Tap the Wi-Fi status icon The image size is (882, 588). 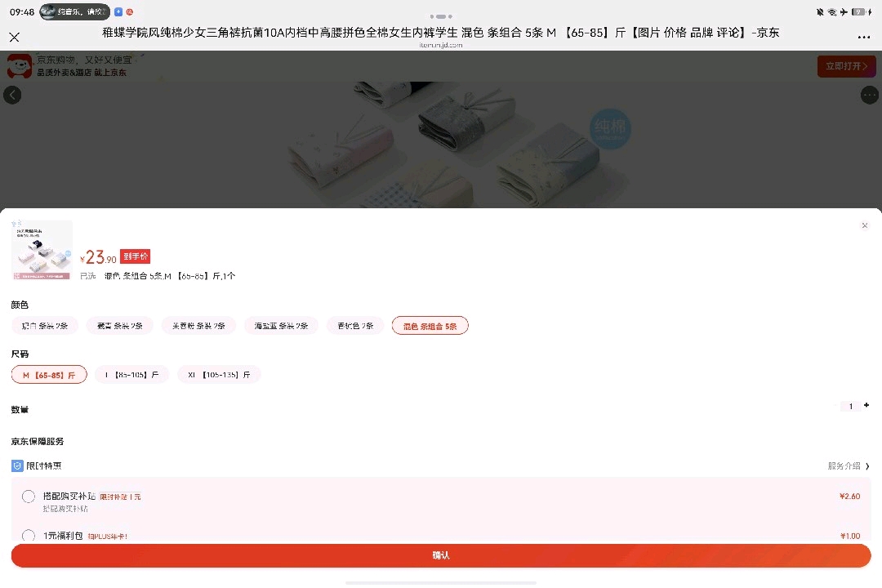(x=832, y=11)
